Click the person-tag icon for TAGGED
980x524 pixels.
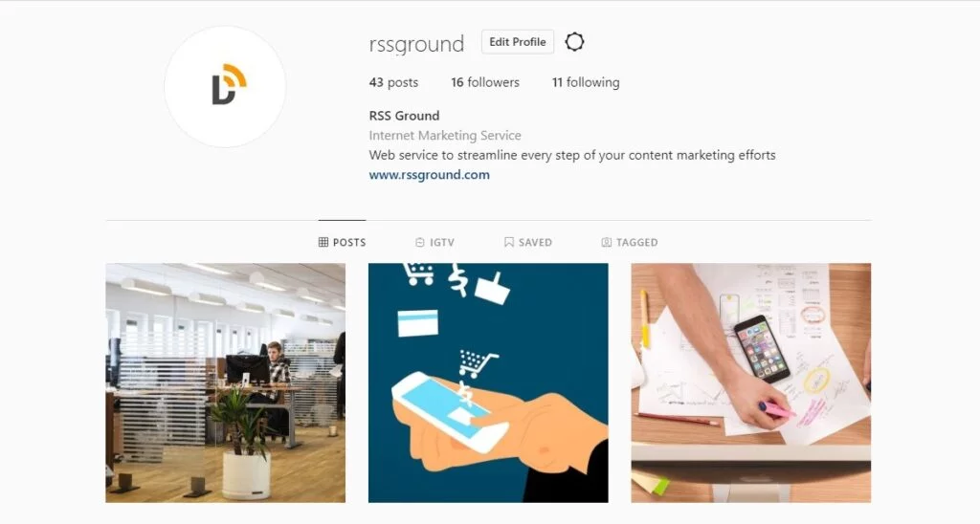(x=606, y=242)
